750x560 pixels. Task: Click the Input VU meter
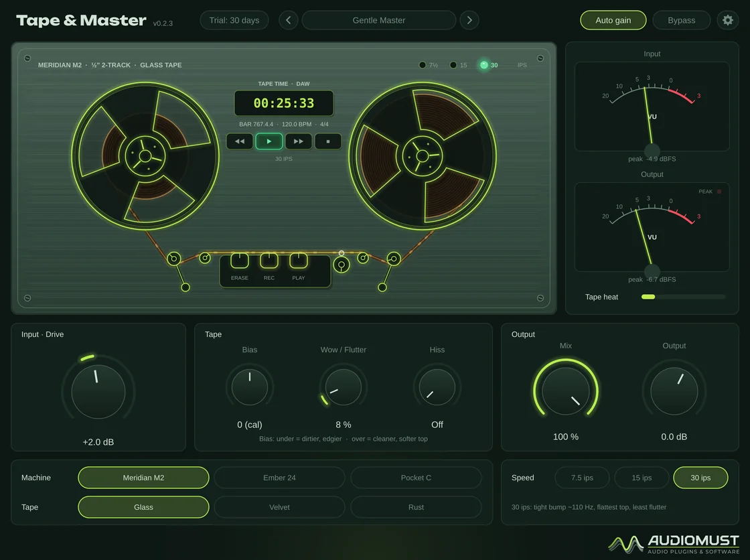pyautogui.click(x=652, y=107)
